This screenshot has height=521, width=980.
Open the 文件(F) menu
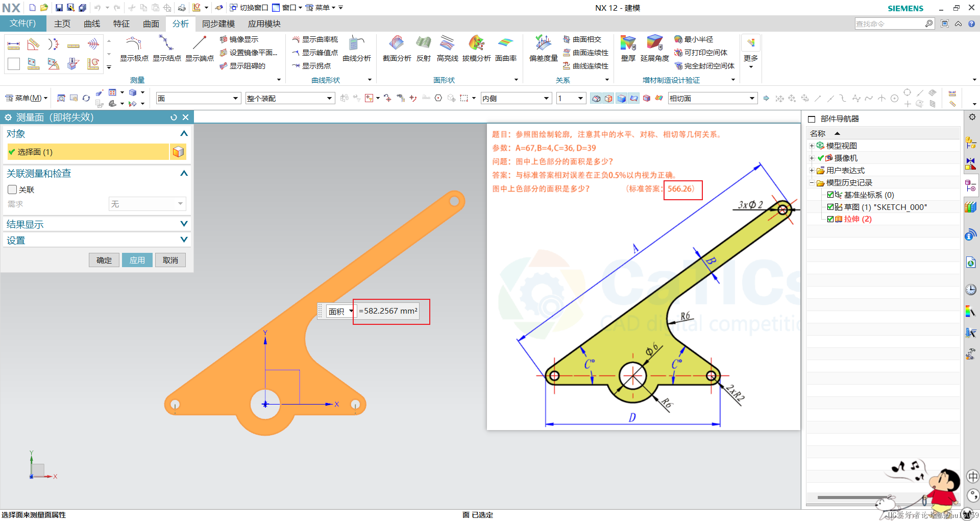click(23, 23)
